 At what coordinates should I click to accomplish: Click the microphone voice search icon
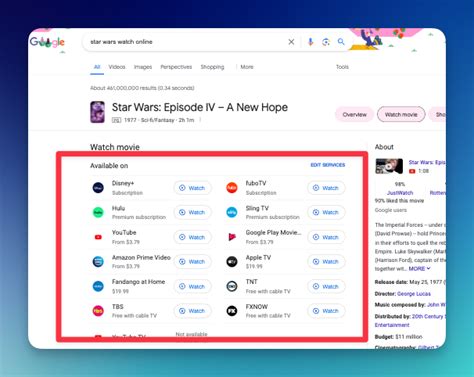[310, 42]
